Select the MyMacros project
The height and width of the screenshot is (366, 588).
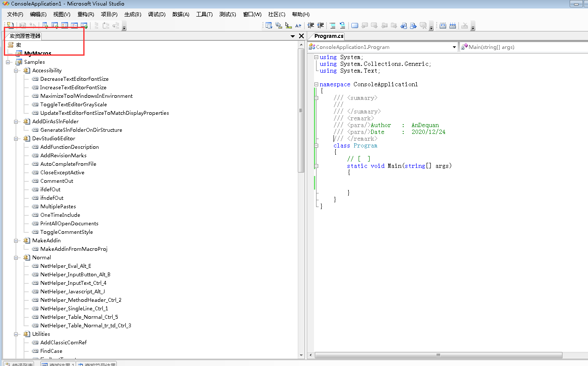point(37,54)
